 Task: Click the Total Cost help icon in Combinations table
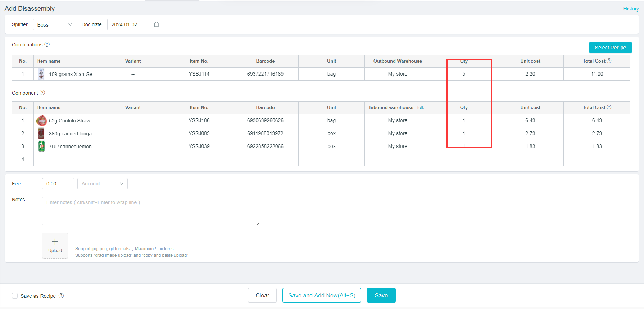[609, 61]
